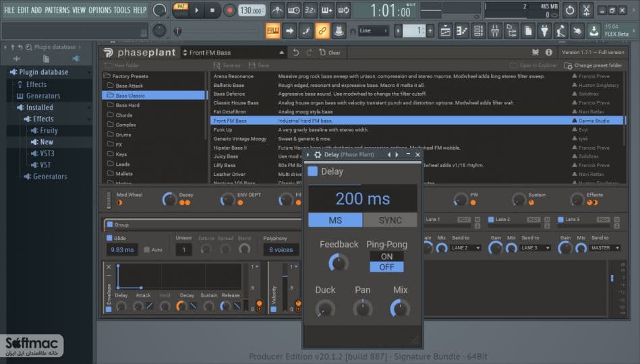Click the Phase Plant redo arrow
This screenshot has height=364, width=640.
[x=310, y=53]
